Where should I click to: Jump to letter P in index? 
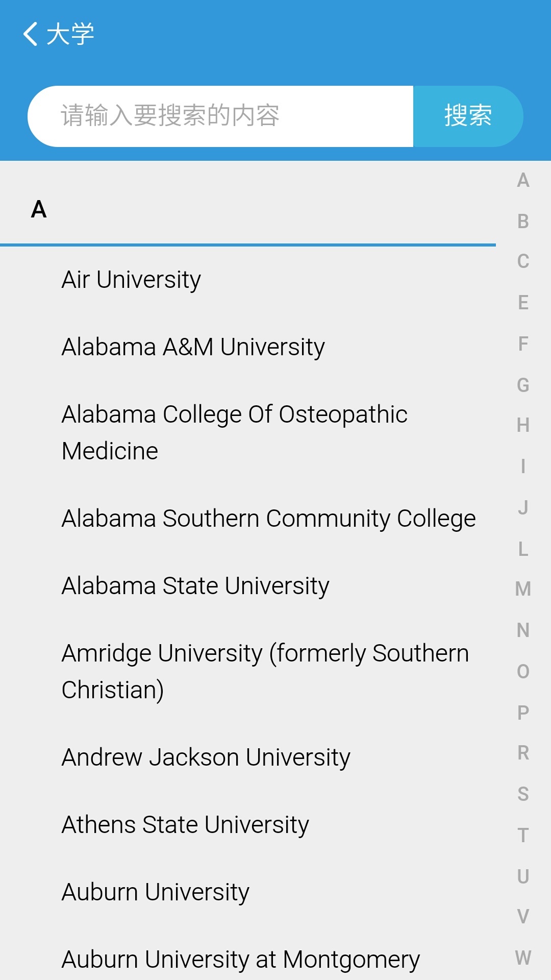(523, 712)
